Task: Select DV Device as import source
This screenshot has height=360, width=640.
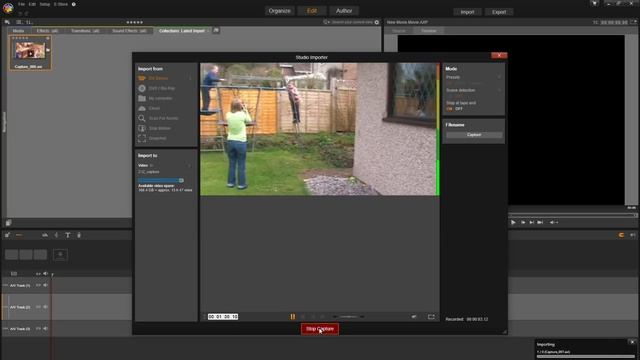Action: click(158, 78)
